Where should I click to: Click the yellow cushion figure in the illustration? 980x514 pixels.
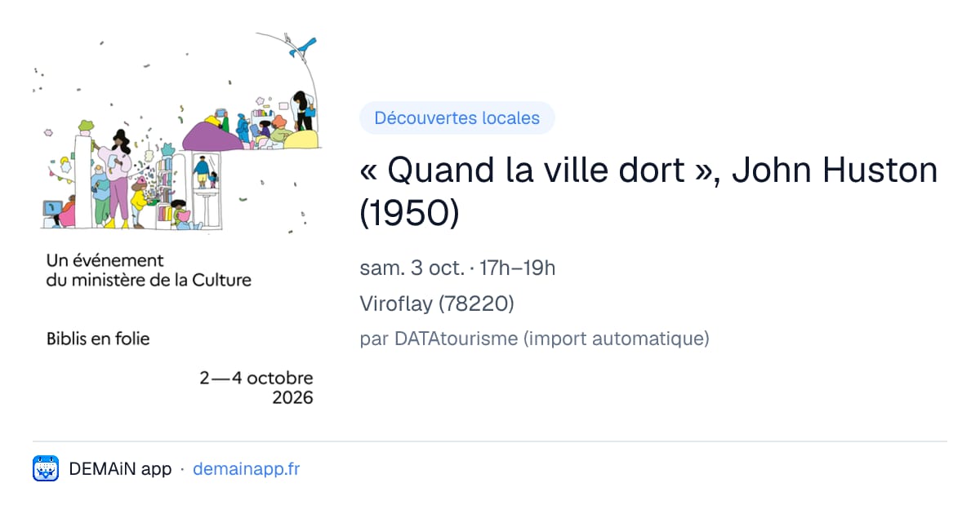click(x=301, y=137)
